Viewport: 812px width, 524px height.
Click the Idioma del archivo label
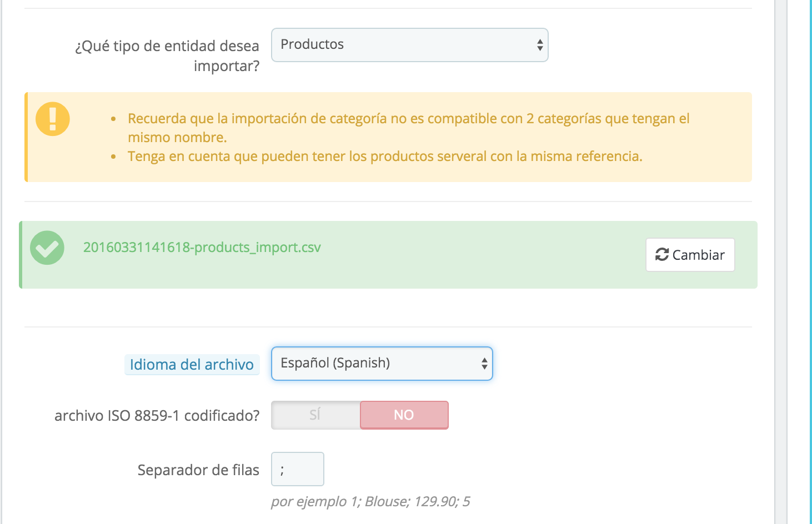tap(192, 365)
